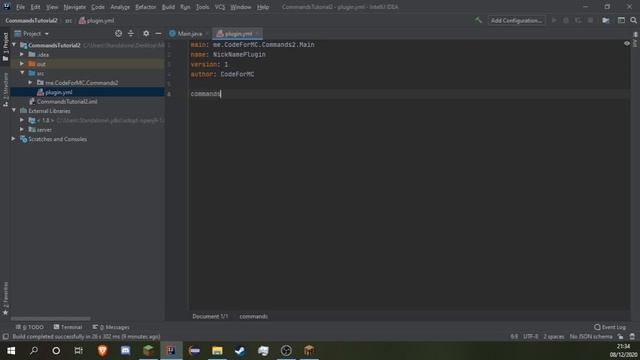The image size is (640, 360).
Task: Collapse the CommandsTutorial2 root node
Action: pyautogui.click(x=14, y=45)
